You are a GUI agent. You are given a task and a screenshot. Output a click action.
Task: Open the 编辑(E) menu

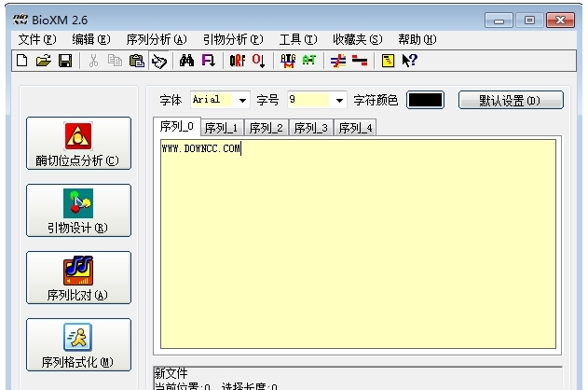click(x=91, y=39)
